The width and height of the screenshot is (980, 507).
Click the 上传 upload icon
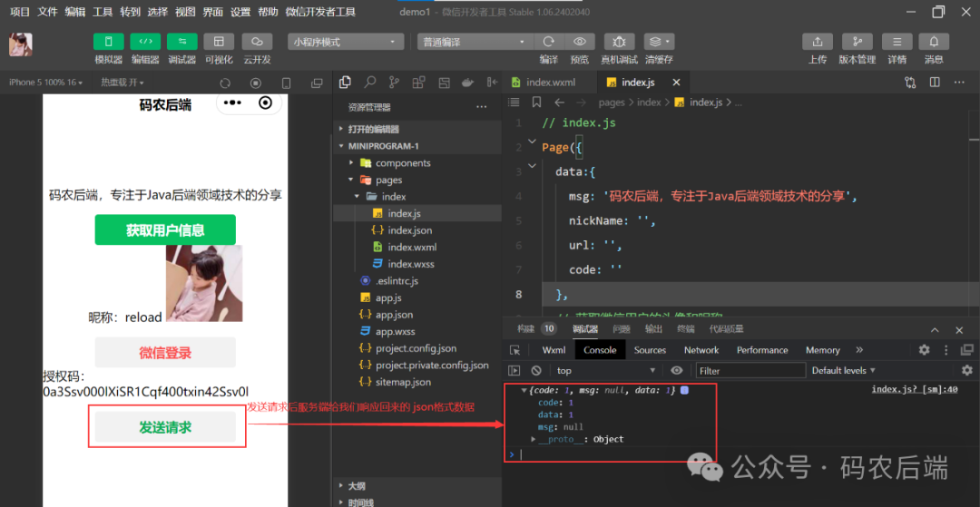tap(818, 42)
